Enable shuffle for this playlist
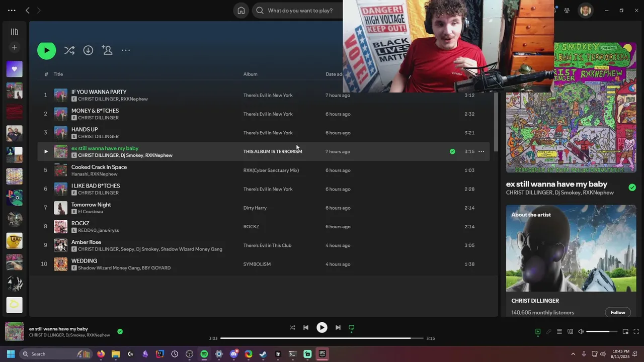The height and width of the screenshot is (362, 644). [69, 50]
